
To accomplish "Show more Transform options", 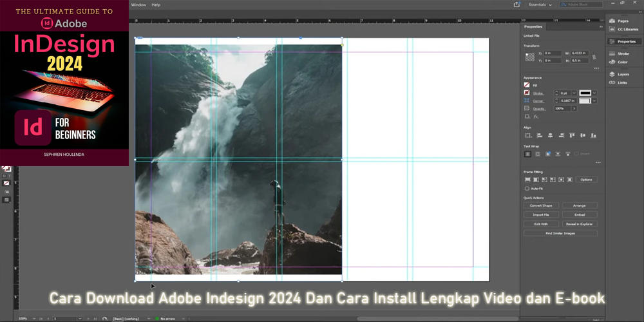I will click(x=596, y=68).
